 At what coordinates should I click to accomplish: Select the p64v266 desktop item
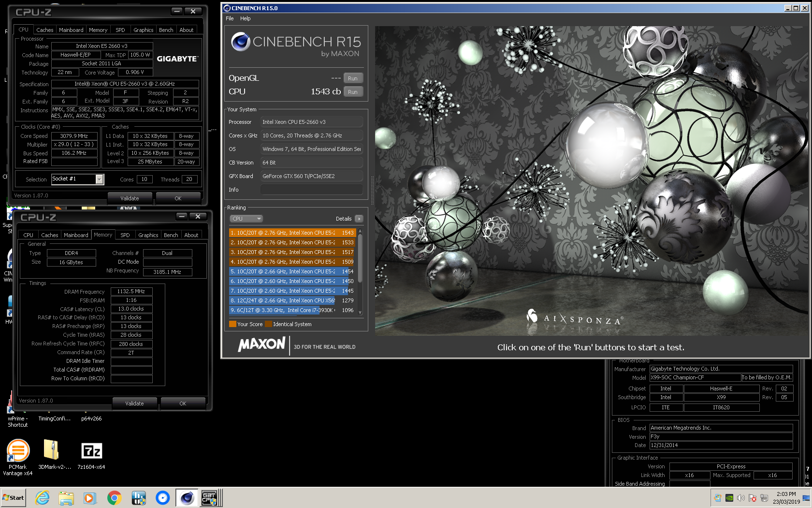[91, 418]
